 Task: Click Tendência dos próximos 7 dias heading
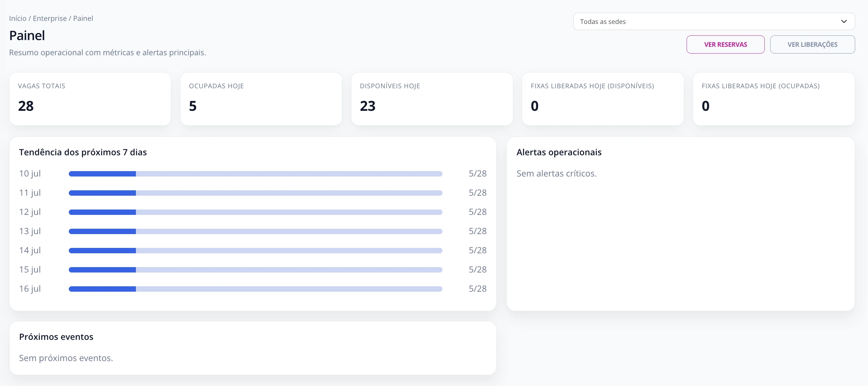pos(83,152)
